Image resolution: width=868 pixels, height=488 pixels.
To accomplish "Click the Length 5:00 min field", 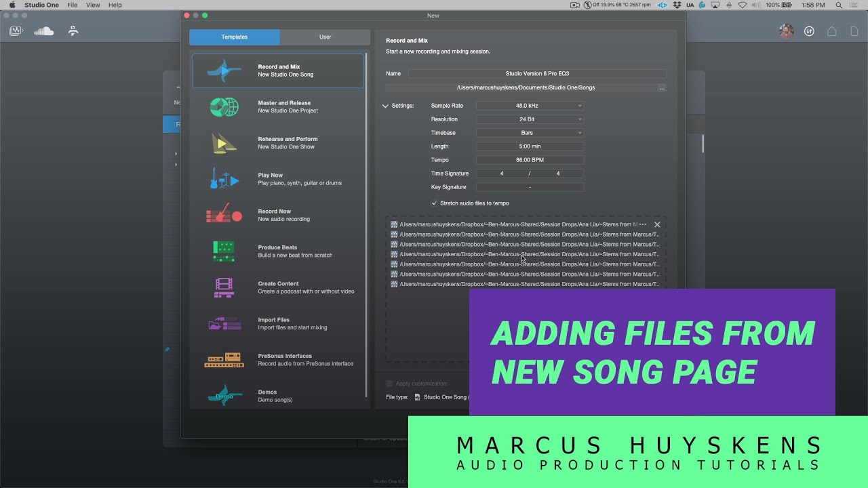I will click(530, 146).
